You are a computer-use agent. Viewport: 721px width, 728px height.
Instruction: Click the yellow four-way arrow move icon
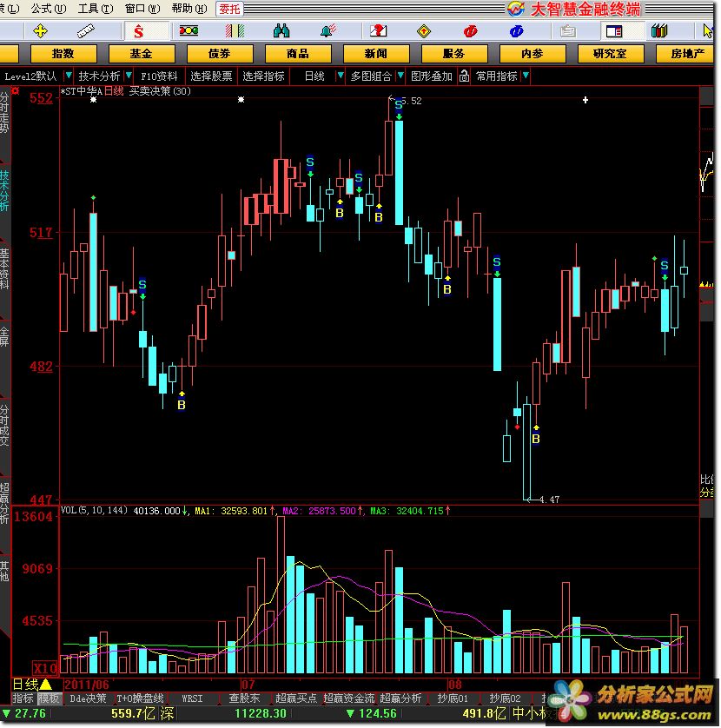[x=40, y=31]
